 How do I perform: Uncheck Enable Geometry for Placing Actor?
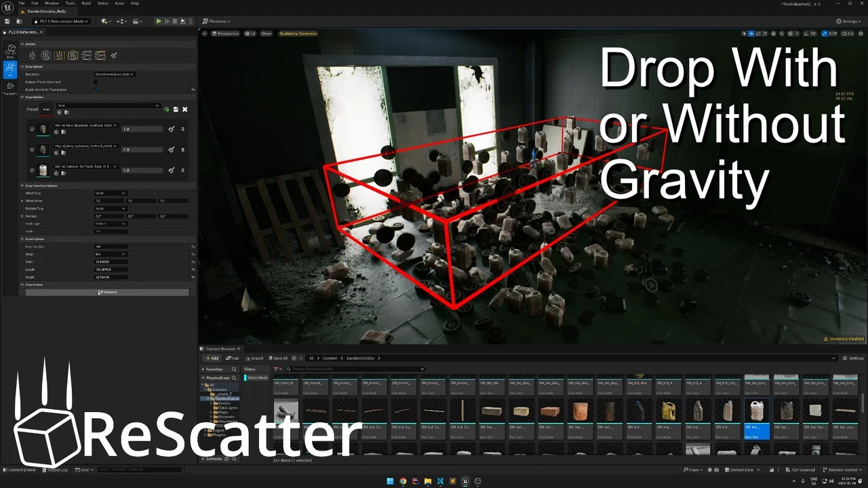pyautogui.click(x=96, y=89)
